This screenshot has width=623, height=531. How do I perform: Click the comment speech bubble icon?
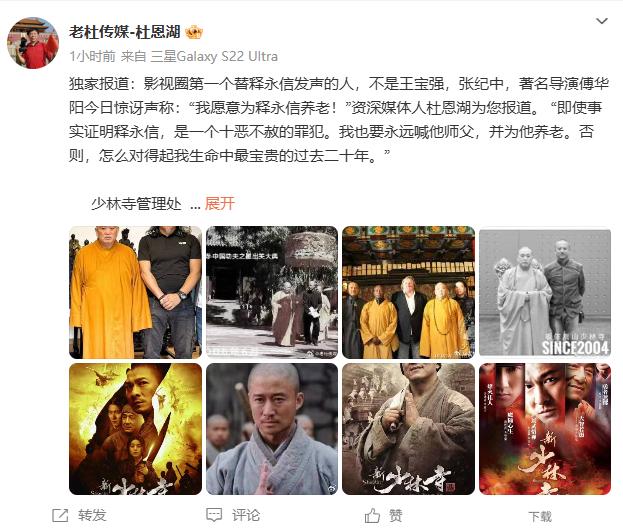tap(214, 515)
